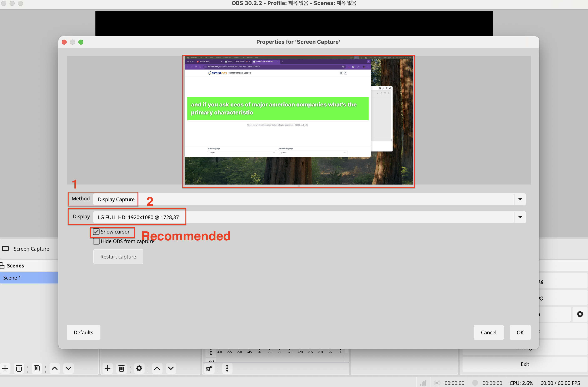Move the source up with arrow icon

(157, 368)
